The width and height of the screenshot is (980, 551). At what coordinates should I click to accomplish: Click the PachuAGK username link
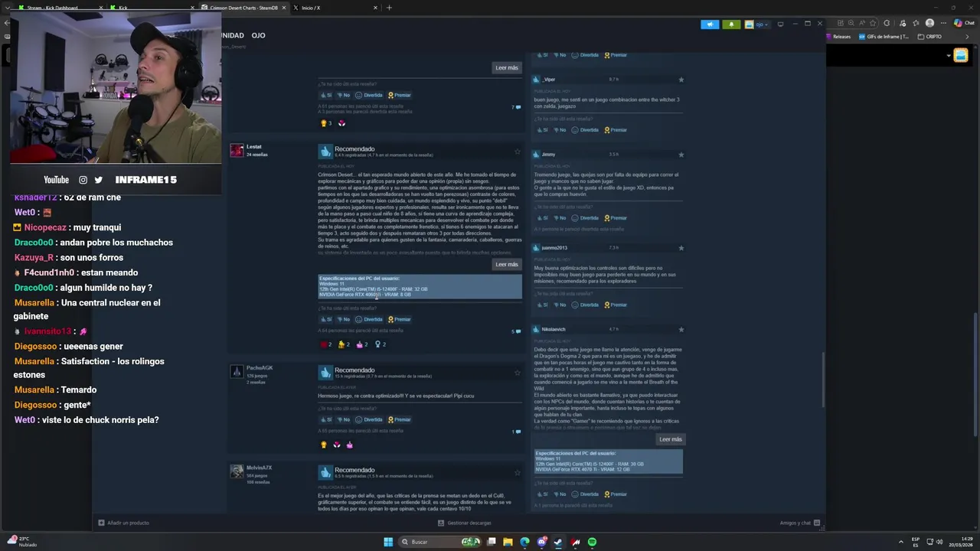[260, 368]
